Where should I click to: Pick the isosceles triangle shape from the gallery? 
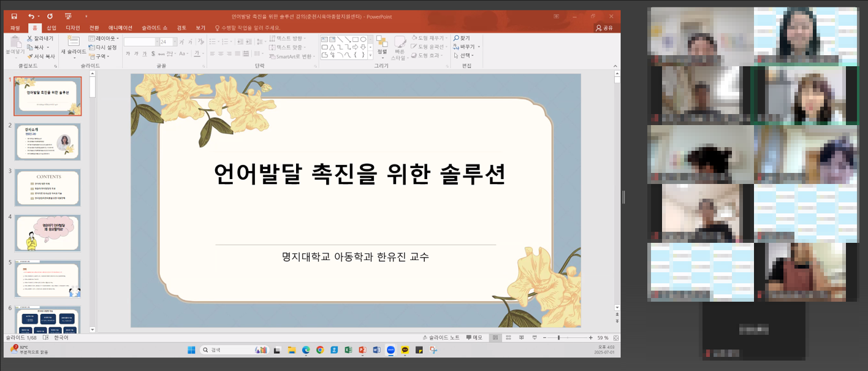[x=332, y=47]
